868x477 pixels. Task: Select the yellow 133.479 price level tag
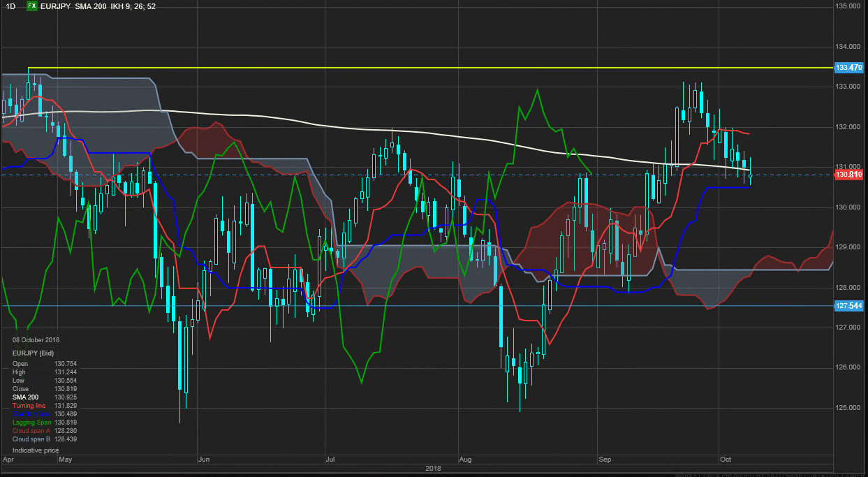(848, 68)
